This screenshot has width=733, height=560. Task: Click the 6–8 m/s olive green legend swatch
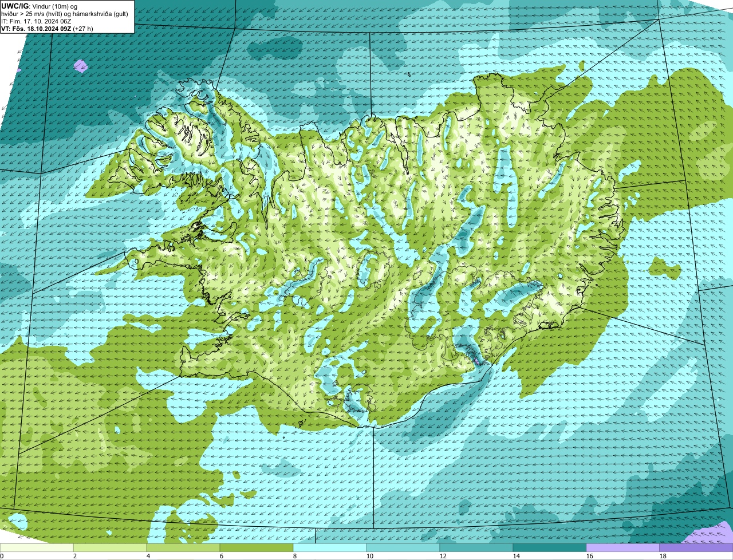[257, 548]
